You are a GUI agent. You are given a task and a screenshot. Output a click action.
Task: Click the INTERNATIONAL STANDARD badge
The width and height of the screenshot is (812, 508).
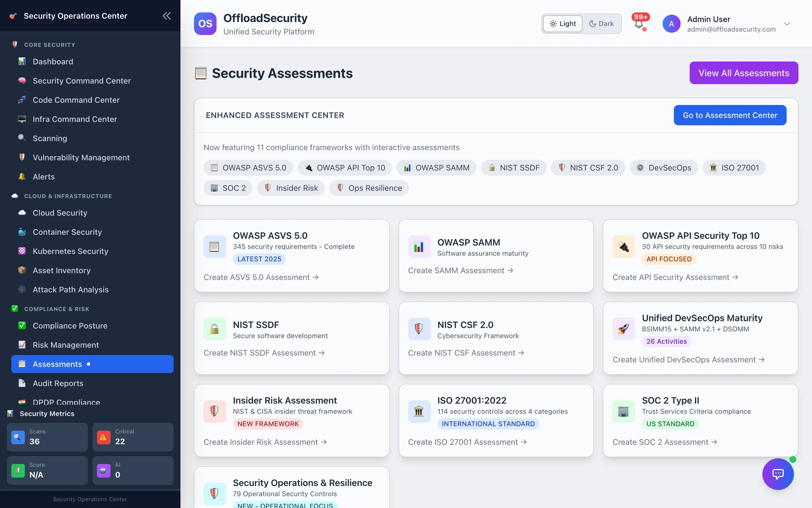pyautogui.click(x=488, y=424)
